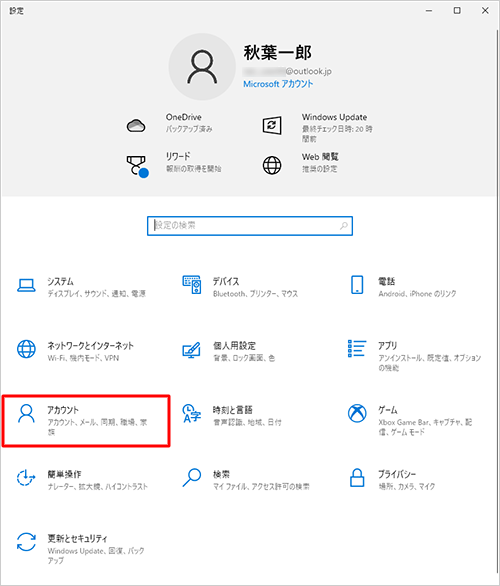Click the デバイス keyboard and speaker icon

192,285
